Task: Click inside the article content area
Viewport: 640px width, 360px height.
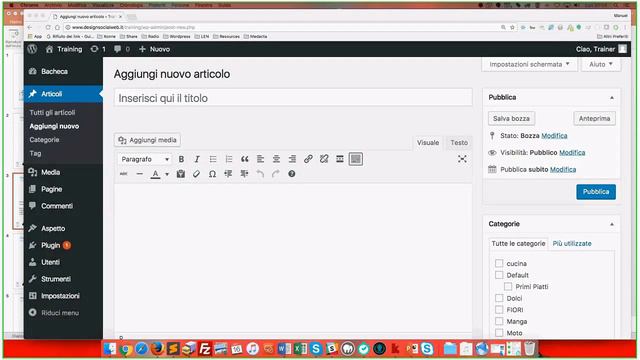Action: 293,259
